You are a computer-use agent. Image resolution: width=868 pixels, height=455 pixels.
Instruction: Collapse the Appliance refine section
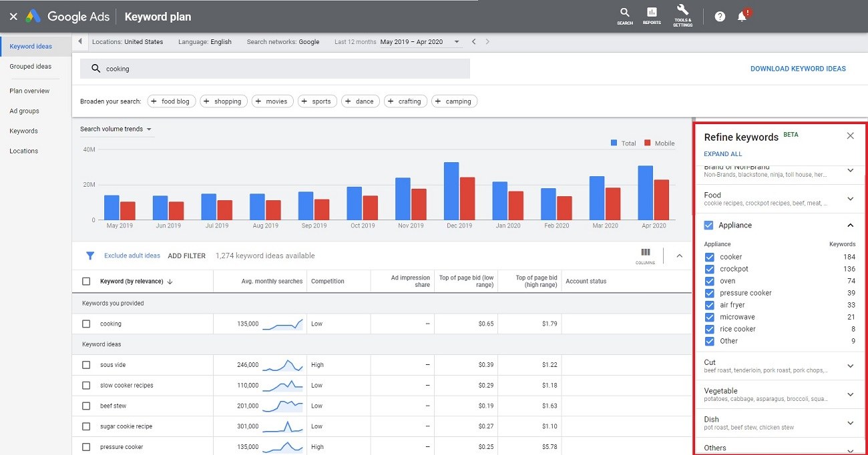coord(851,225)
